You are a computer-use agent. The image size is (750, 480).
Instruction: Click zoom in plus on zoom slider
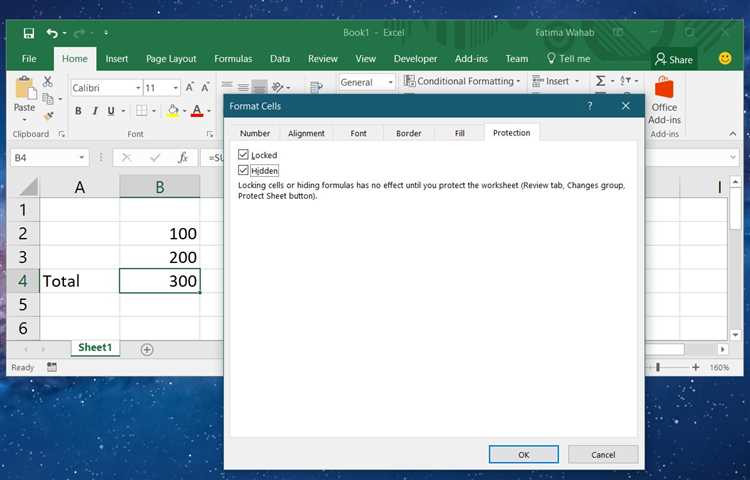point(695,367)
